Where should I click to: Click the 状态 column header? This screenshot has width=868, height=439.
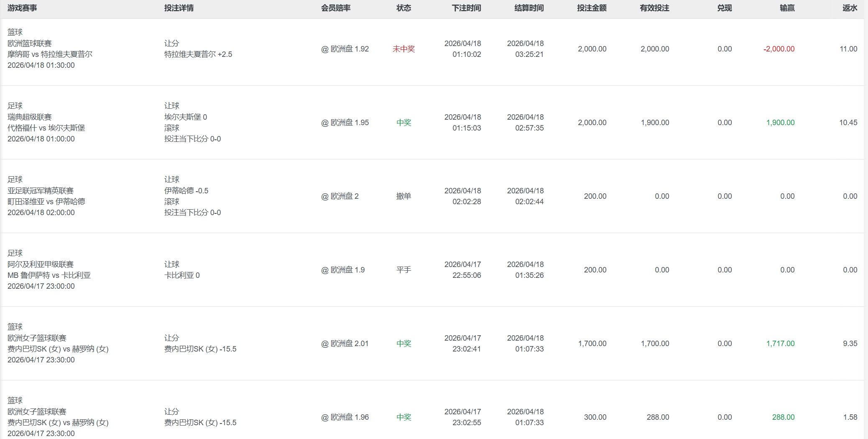point(403,8)
